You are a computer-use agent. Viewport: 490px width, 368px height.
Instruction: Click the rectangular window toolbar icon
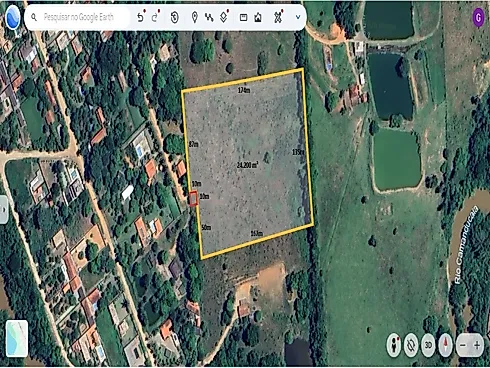click(244, 17)
